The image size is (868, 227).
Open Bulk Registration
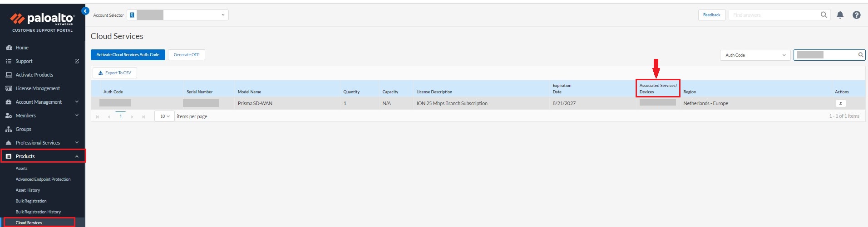(31, 201)
